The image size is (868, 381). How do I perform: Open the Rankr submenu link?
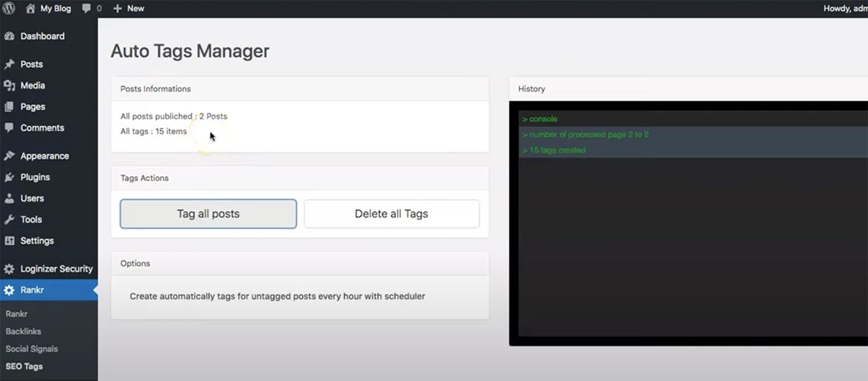pyautogui.click(x=17, y=314)
